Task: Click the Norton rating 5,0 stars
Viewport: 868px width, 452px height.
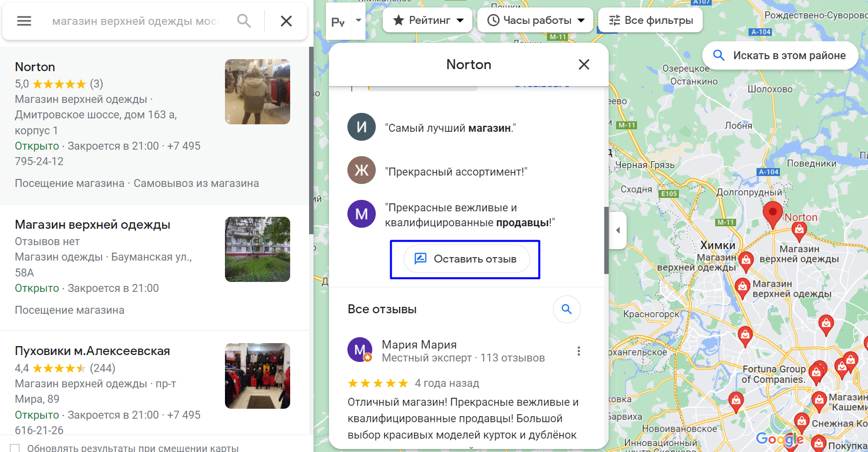Action: coord(59,84)
